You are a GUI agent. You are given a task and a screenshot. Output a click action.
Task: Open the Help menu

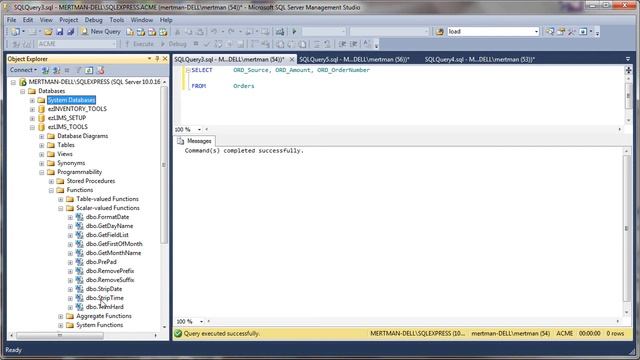pos(166,20)
